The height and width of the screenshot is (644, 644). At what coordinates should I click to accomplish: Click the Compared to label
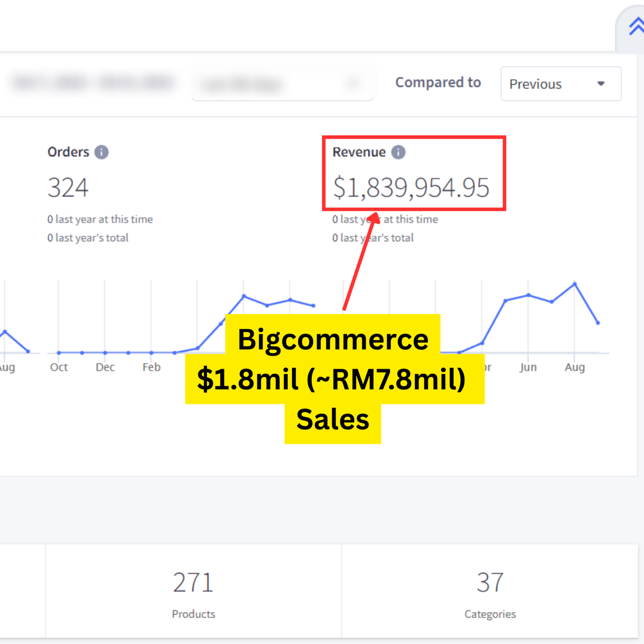438,83
